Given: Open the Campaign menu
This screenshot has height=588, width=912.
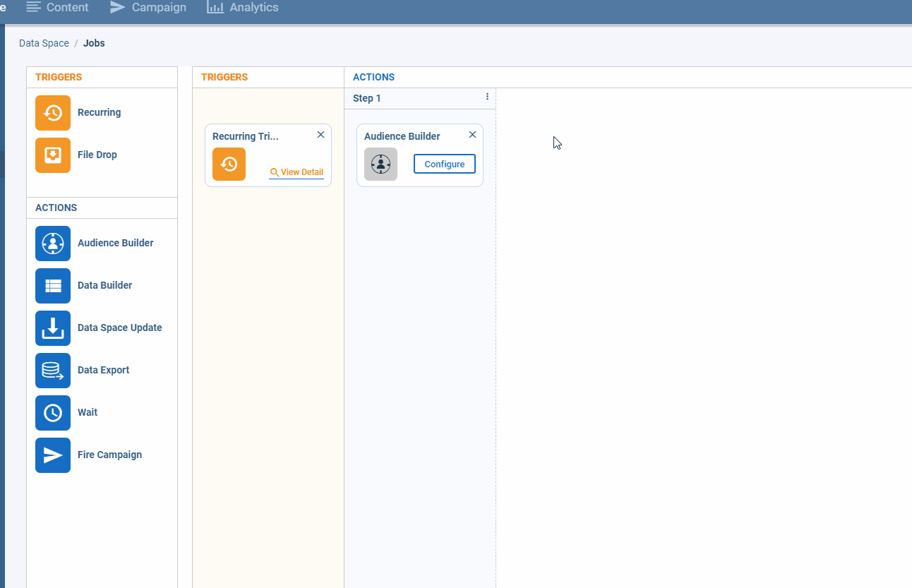Looking at the screenshot, I should click(148, 7).
